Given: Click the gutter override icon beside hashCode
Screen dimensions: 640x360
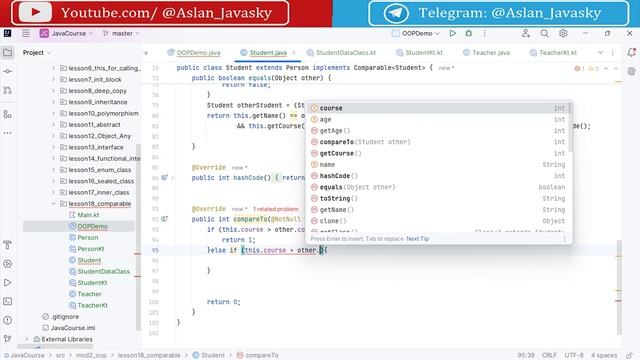Looking at the screenshot, I should (x=164, y=178).
